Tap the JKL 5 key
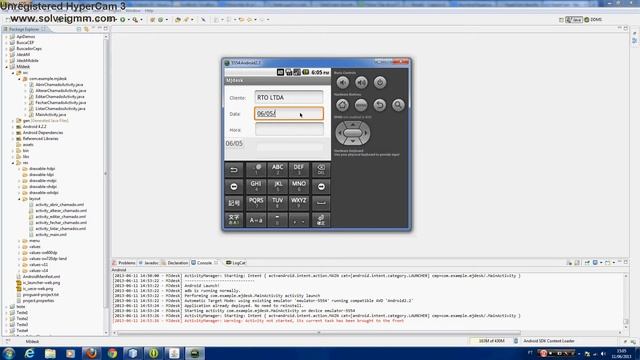Image resolution: width=640 pixels, height=360 pixels. tap(278, 187)
